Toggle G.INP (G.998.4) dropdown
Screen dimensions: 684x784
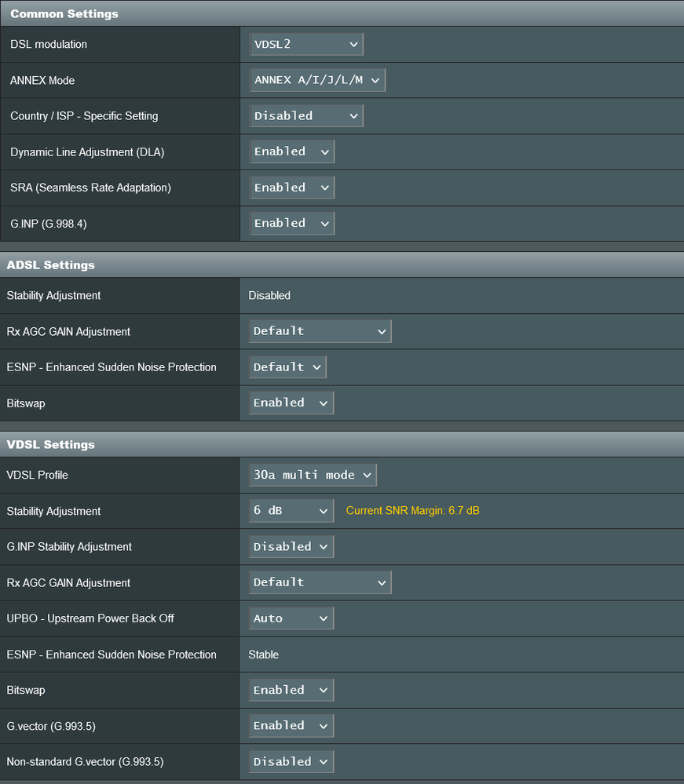pos(291,224)
